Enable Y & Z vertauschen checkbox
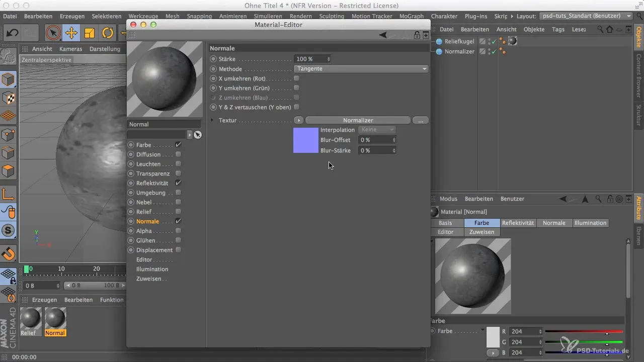644x362 pixels. (x=296, y=107)
